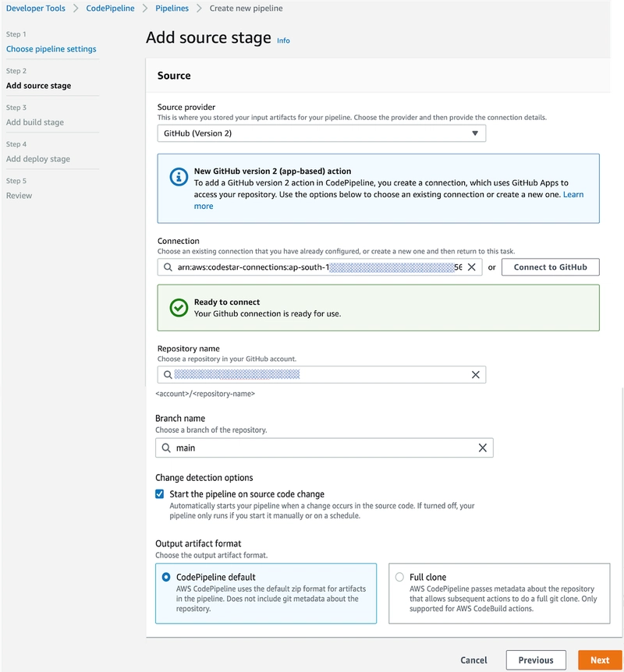Click the Repository name search icon
Viewport: 624px width, 672px height.
(x=168, y=375)
